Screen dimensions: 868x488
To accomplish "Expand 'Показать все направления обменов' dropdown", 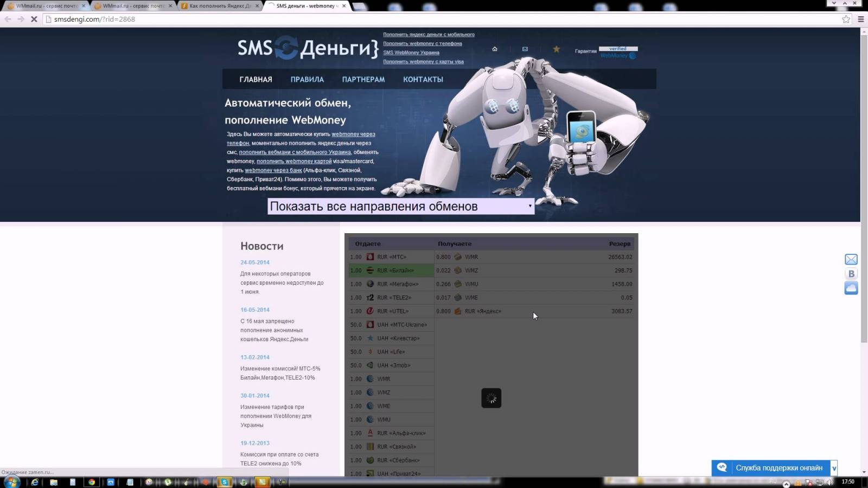I will pos(400,206).
